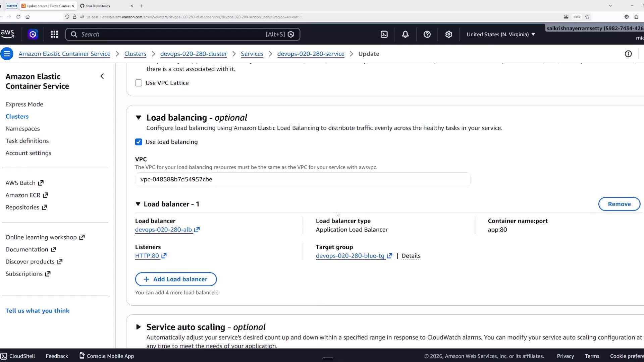
Task: Open Express Mode in the sidebar
Action: (24, 104)
